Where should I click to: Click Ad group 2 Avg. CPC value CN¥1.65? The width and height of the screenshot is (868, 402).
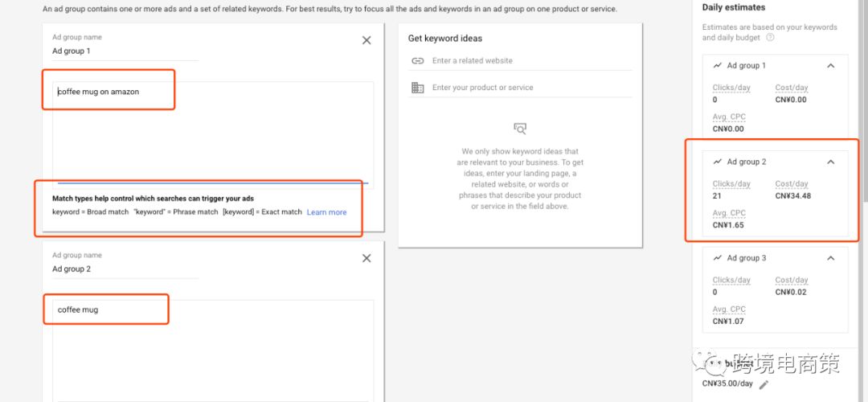[728, 225]
